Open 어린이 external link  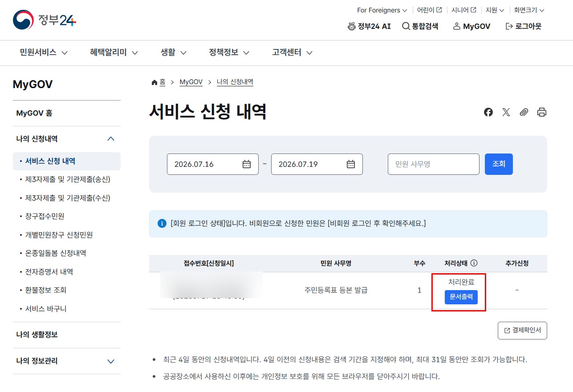click(430, 10)
